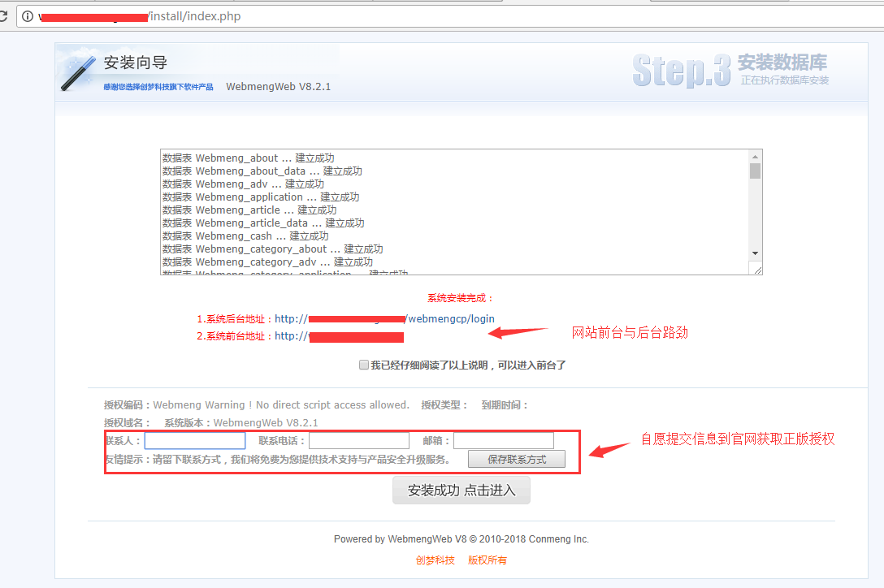884x588 pixels.
Task: Click the 授权域名 label
Action: 127,423
